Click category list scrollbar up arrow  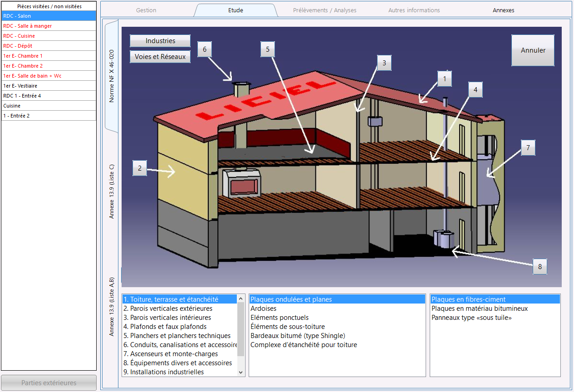[240, 299]
